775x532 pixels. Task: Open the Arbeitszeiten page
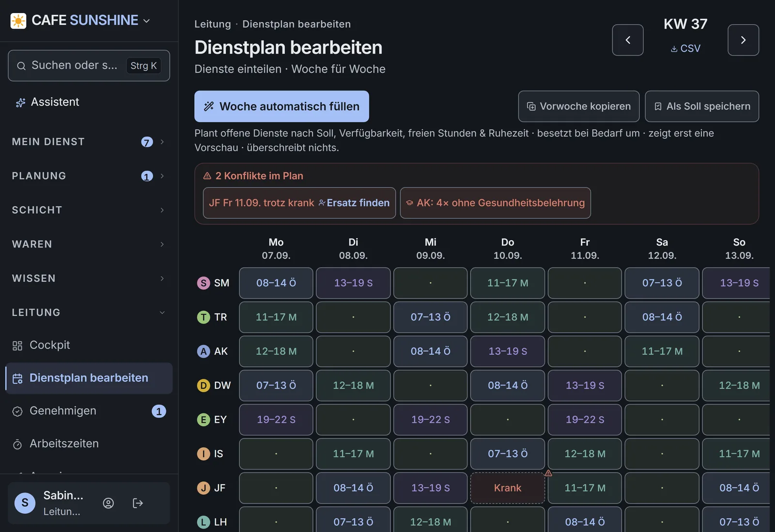(89, 444)
